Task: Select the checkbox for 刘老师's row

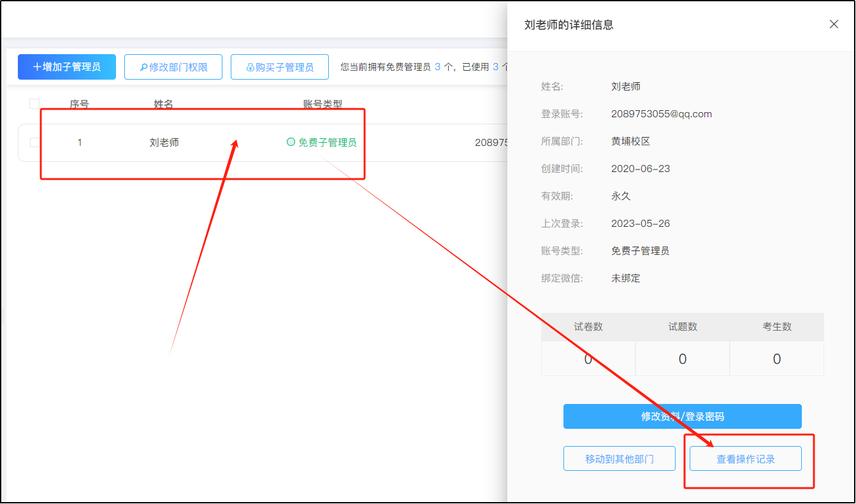Action: [34, 143]
